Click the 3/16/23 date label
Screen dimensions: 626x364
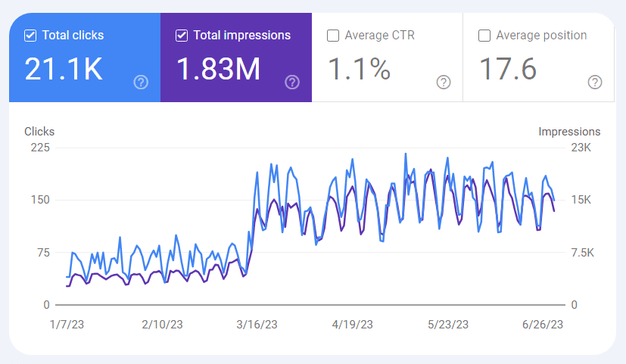(257, 325)
